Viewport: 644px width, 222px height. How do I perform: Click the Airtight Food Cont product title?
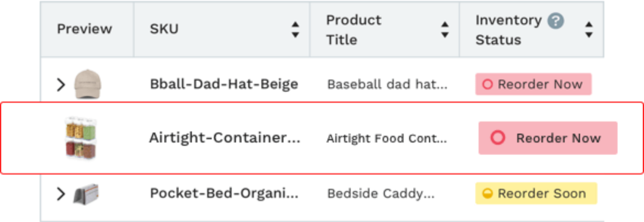tap(387, 139)
